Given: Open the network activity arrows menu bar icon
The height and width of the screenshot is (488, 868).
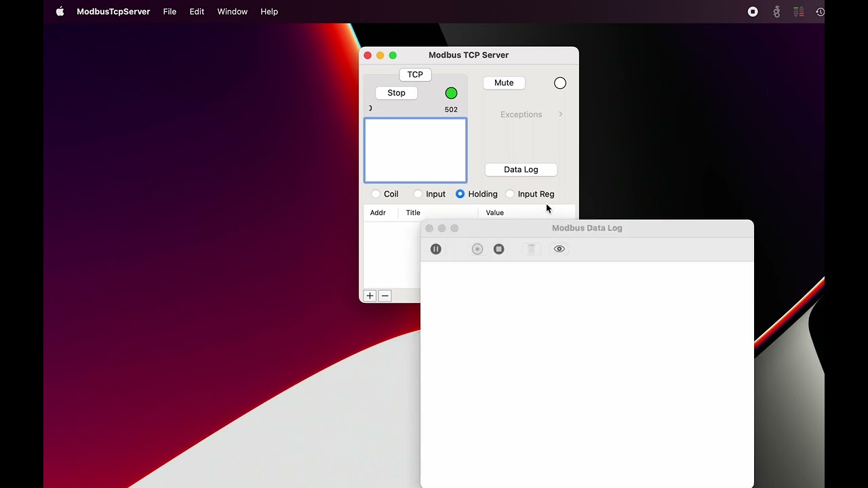Looking at the screenshot, I should (799, 12).
